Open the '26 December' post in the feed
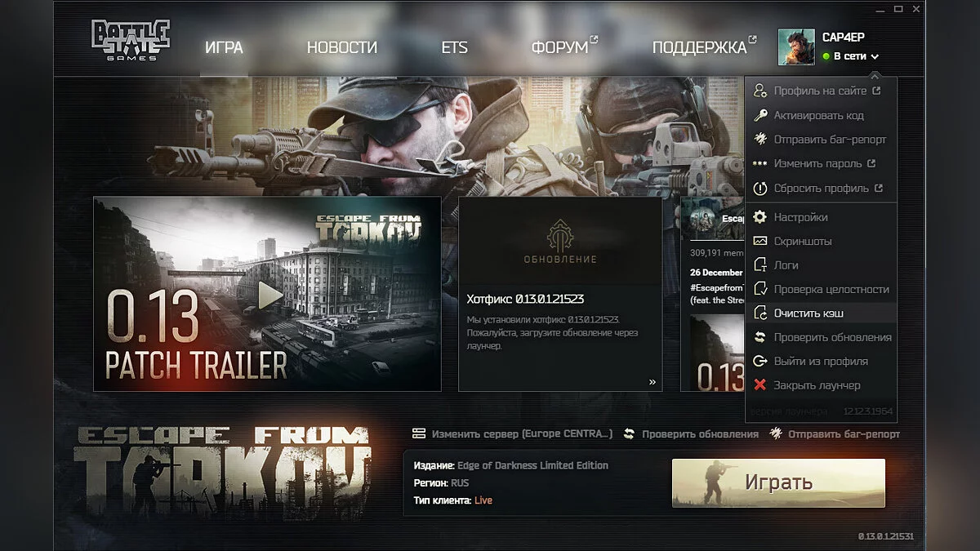Viewport: 980px width, 551px height. click(715, 272)
